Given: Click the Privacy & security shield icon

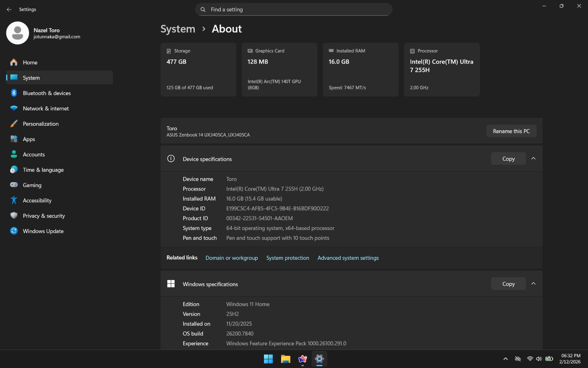Looking at the screenshot, I should pyautogui.click(x=14, y=216).
